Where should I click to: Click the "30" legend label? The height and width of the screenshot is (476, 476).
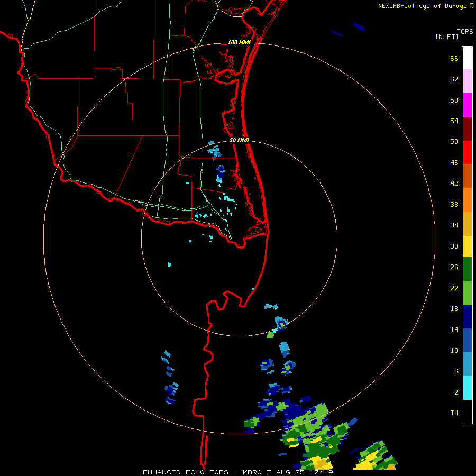pos(454,246)
